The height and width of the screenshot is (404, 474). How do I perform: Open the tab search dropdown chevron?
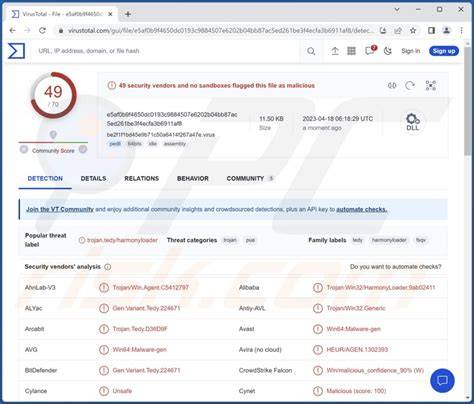397,10
